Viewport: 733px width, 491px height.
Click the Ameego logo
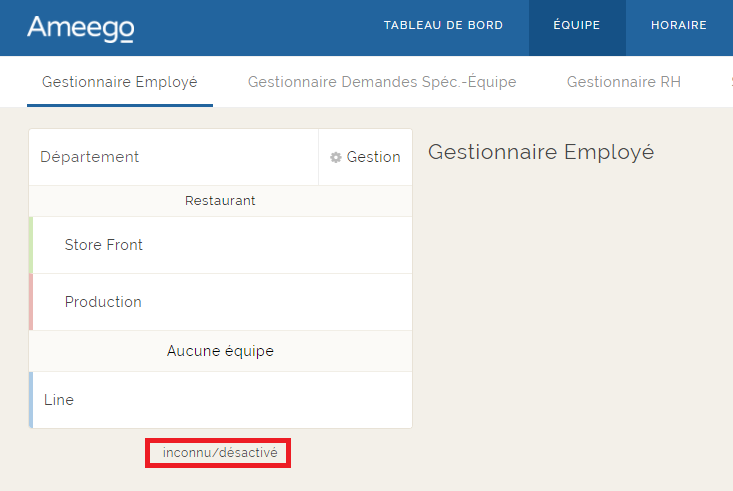[x=80, y=28]
